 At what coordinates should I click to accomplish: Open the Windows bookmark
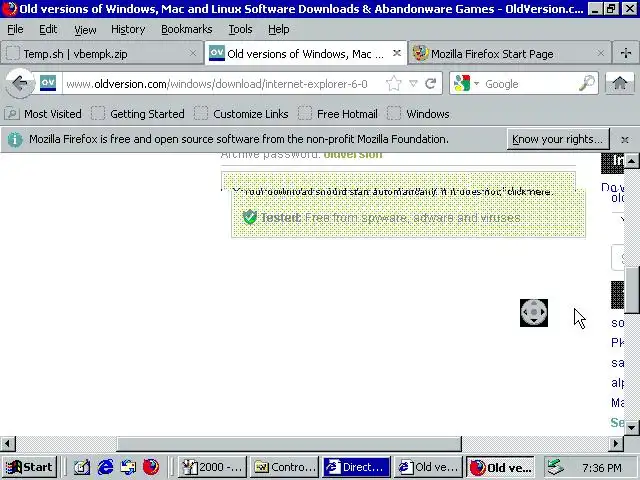419,114
